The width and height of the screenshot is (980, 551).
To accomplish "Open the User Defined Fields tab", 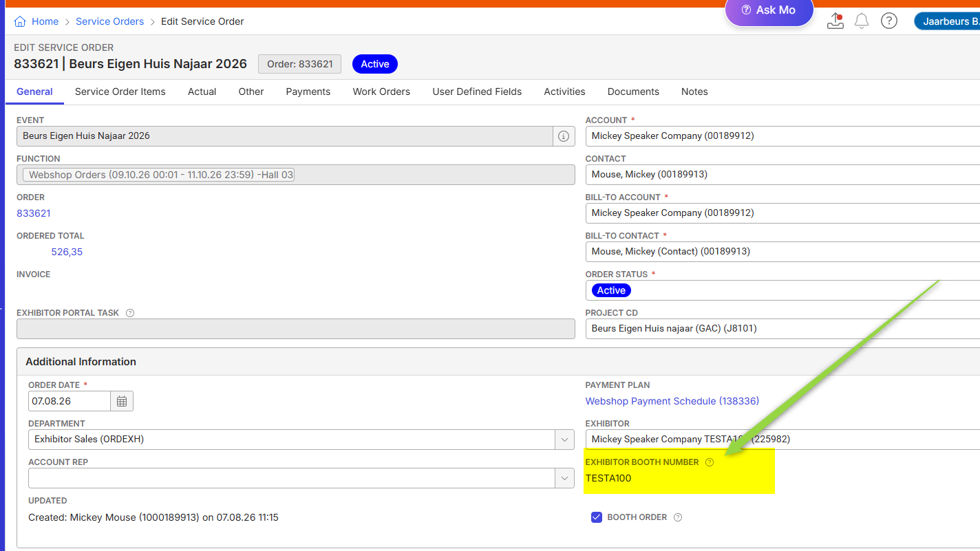I will pos(477,91).
